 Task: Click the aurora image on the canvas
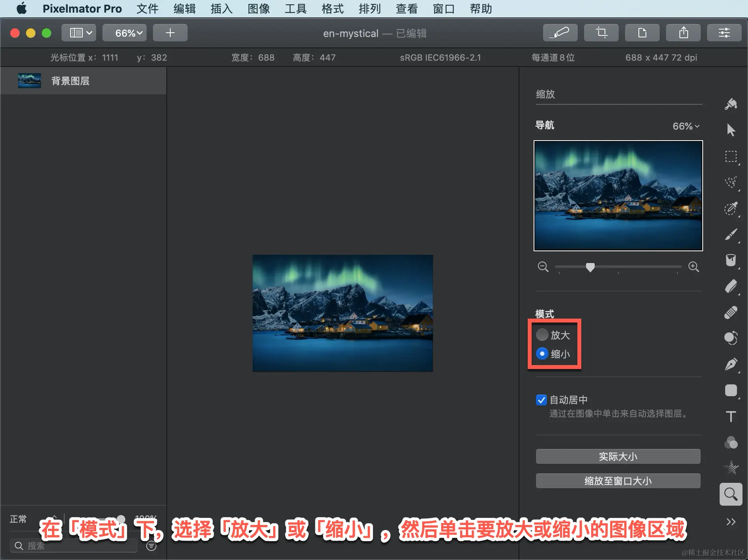point(342,313)
